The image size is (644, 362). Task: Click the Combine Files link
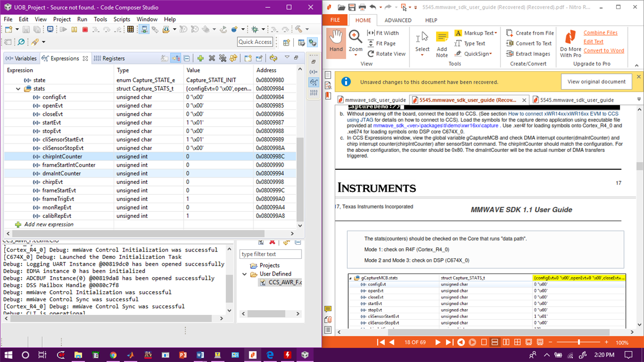[601, 32]
